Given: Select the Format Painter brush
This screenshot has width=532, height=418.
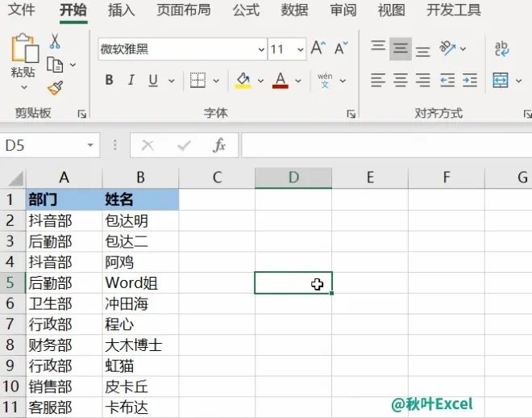Looking at the screenshot, I should (56, 88).
